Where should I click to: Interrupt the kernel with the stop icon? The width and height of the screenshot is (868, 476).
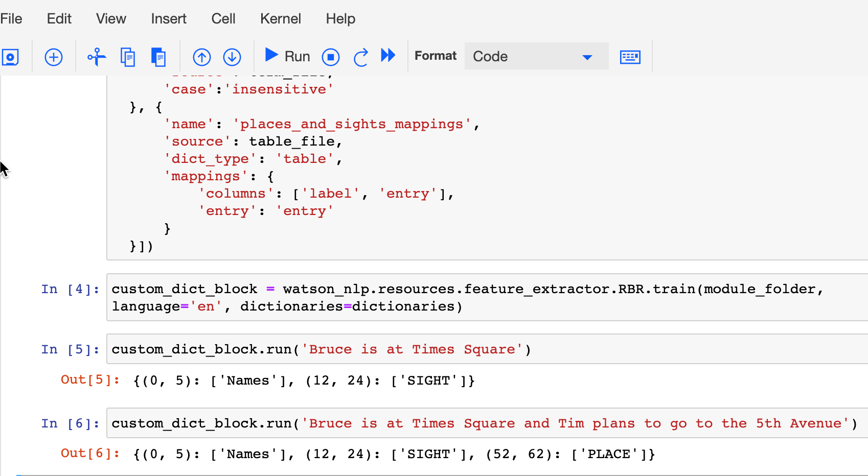331,57
